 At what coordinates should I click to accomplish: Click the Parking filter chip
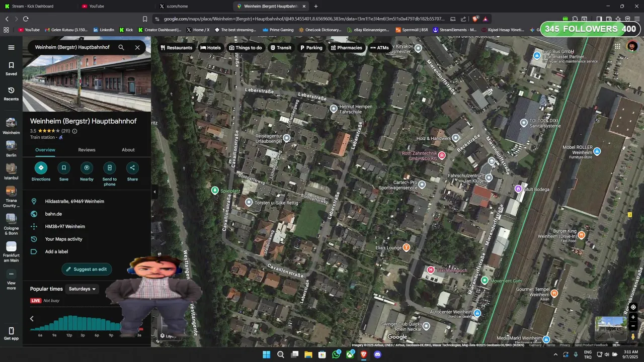point(311,48)
